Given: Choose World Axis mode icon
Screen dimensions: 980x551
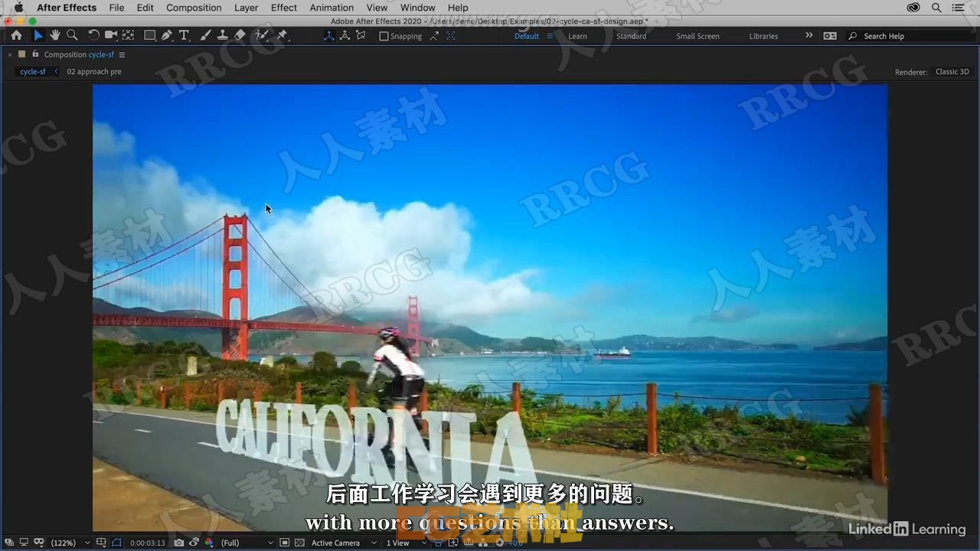Looking at the screenshot, I should pyautogui.click(x=345, y=35).
